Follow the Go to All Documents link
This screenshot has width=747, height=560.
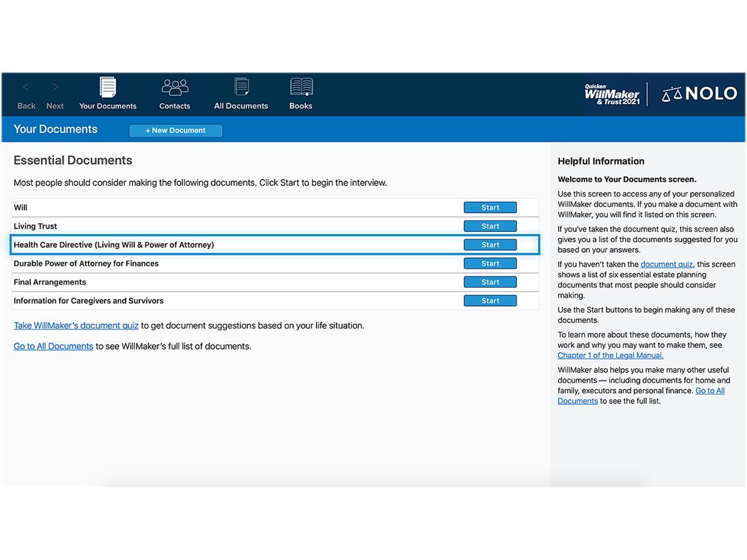(53, 346)
